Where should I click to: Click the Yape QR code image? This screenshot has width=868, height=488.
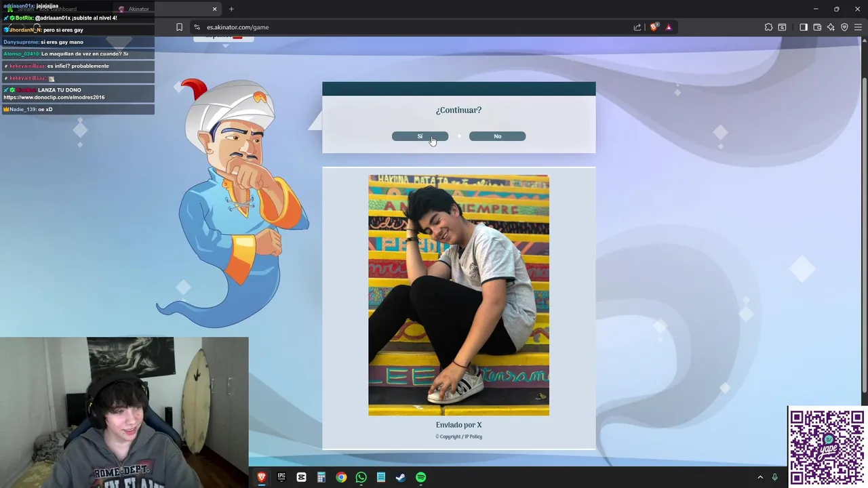pyautogui.click(x=827, y=447)
